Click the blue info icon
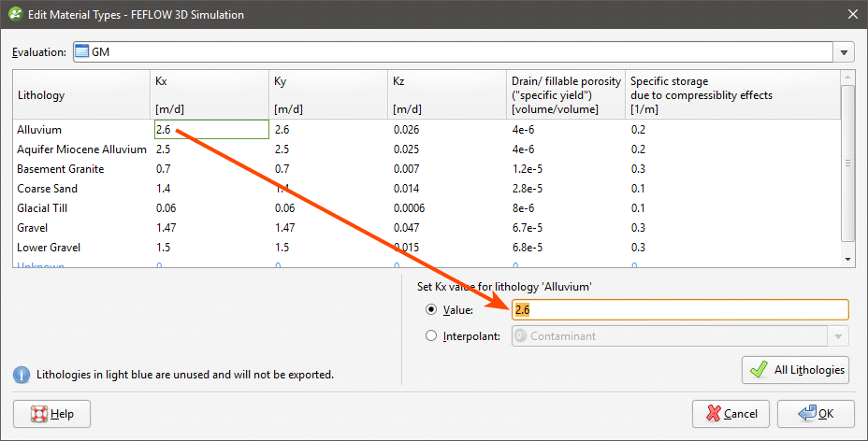 click(x=22, y=375)
